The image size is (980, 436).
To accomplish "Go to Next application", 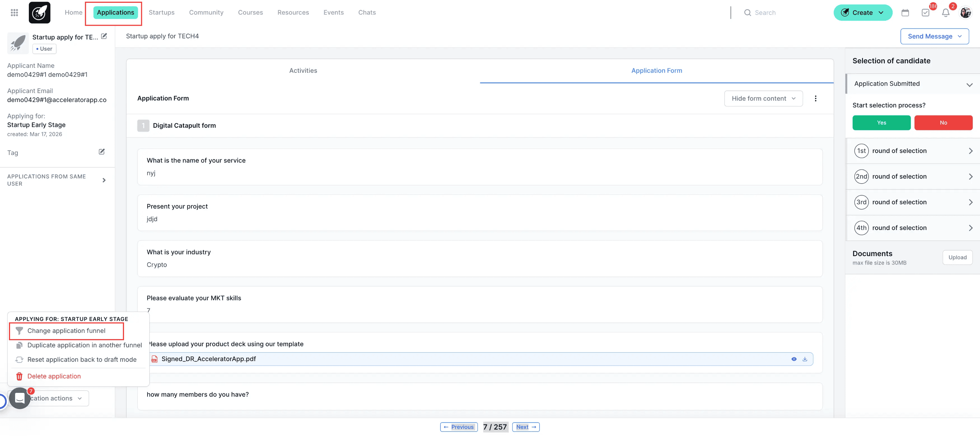I will pyautogui.click(x=525, y=427).
